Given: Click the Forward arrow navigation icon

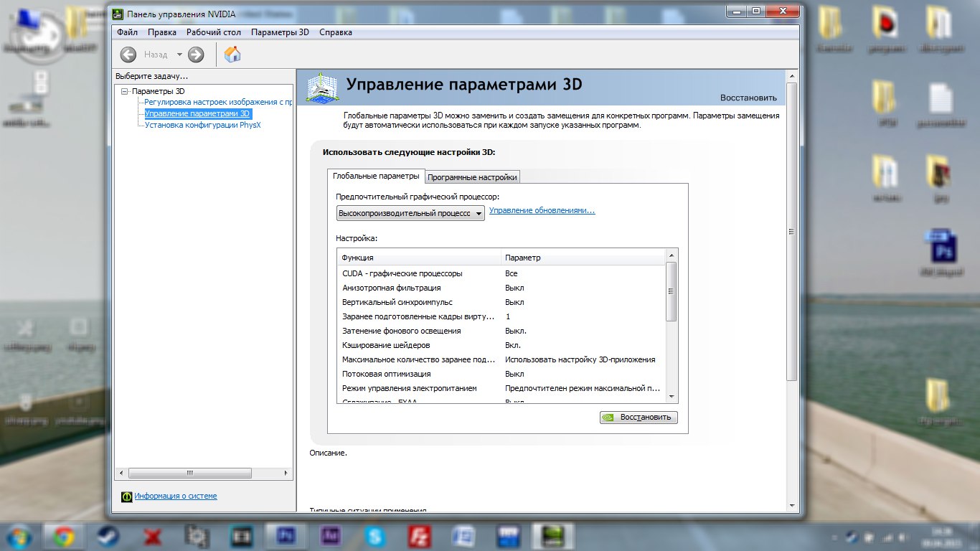Looking at the screenshot, I should 196,55.
